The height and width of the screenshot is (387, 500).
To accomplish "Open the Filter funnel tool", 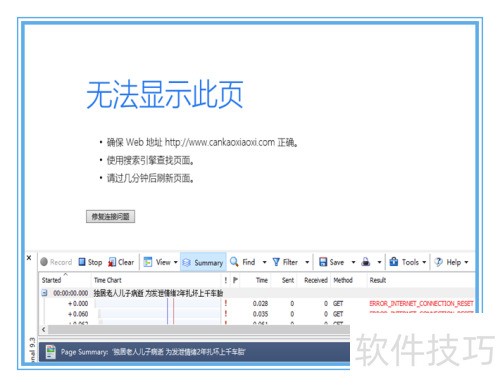I will 276,262.
